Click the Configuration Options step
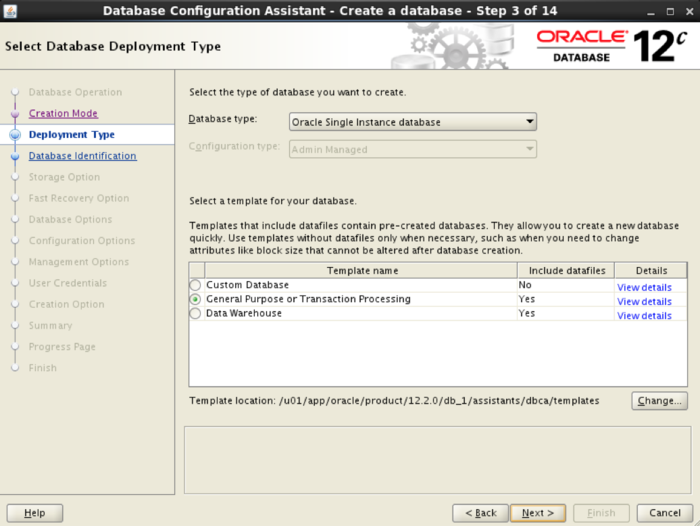 (x=82, y=241)
